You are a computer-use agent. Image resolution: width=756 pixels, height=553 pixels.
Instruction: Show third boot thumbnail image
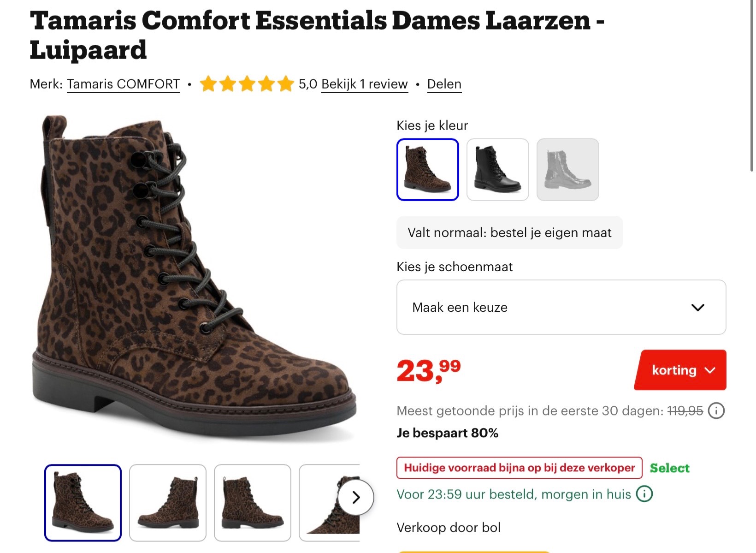[x=253, y=502]
